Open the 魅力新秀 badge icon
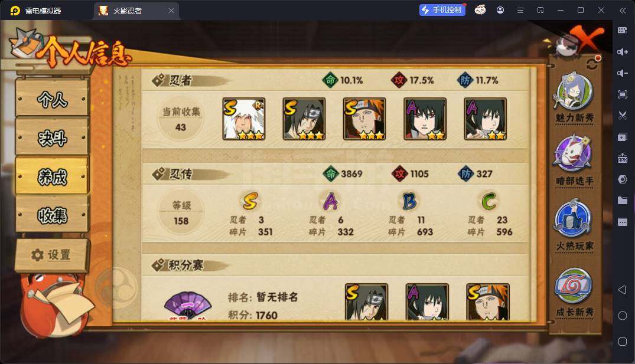Screen dimensions: 635x364 coord(574,91)
